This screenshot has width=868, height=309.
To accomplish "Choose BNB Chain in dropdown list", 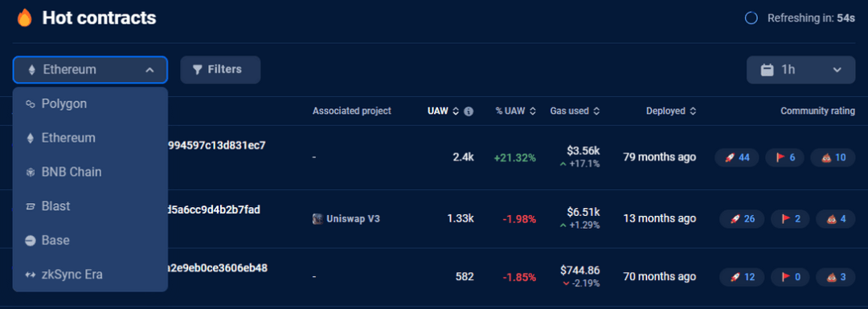I will 90,172.
